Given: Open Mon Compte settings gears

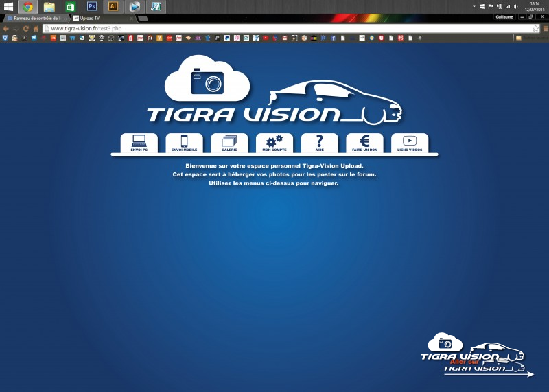Looking at the screenshot, I should pyautogui.click(x=274, y=143).
